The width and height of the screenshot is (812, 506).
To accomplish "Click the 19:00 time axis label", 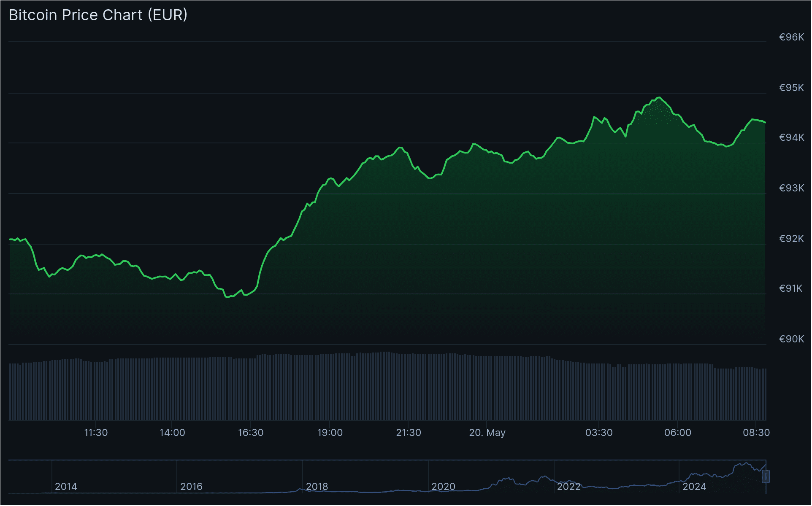I will (x=330, y=433).
